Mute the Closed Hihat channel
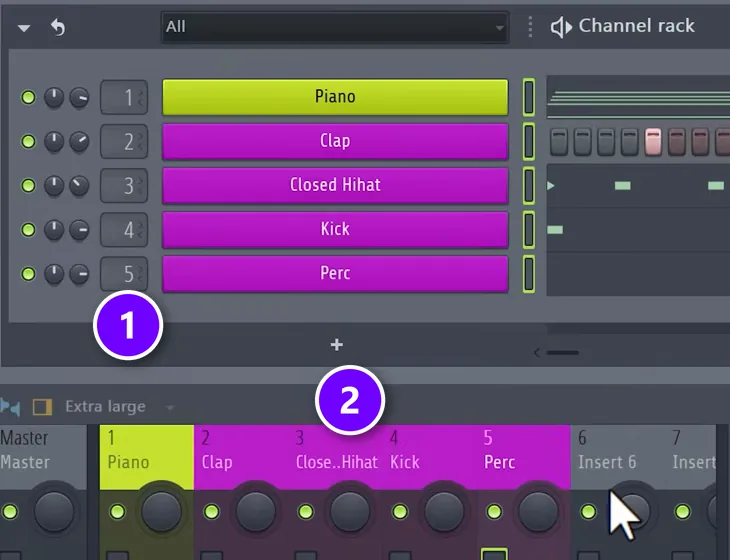The width and height of the screenshot is (730, 560). (28, 185)
